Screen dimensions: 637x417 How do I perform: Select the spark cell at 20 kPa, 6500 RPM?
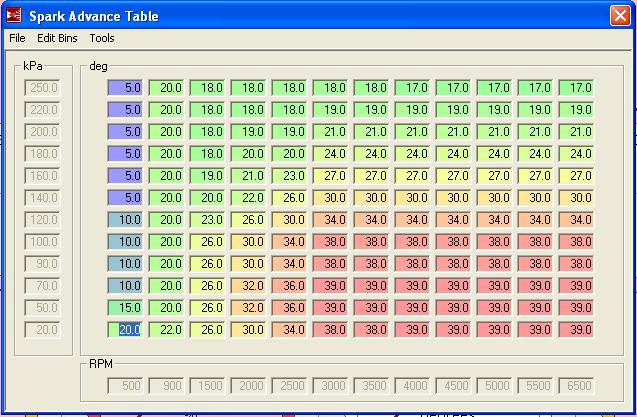(x=577, y=330)
